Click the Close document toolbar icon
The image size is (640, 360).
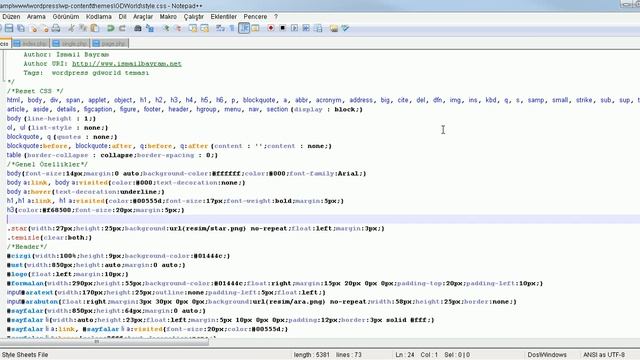pos(34,28)
